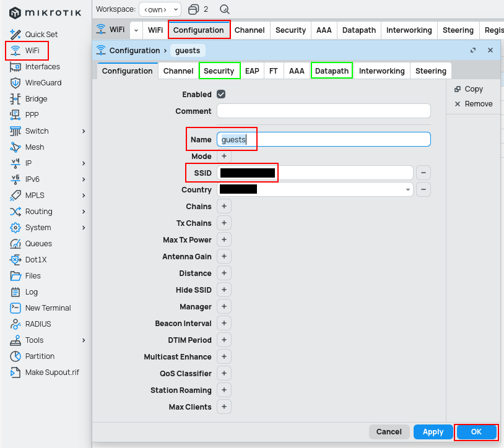Open the PPP menu
The height and width of the screenshot is (448, 504).
coord(24,114)
